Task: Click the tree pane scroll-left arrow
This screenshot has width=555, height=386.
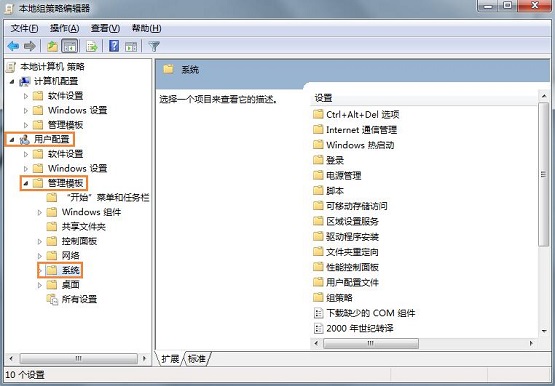Action: coord(11,359)
